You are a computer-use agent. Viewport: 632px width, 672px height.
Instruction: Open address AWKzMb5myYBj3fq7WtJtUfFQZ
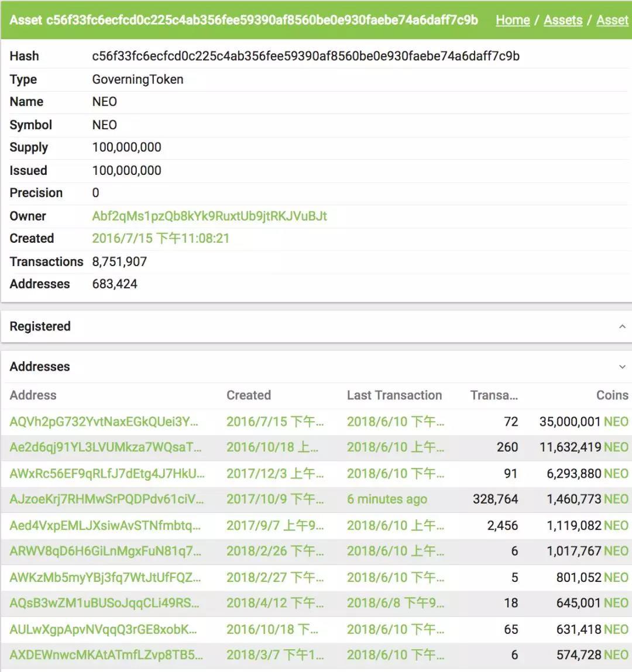105,577
